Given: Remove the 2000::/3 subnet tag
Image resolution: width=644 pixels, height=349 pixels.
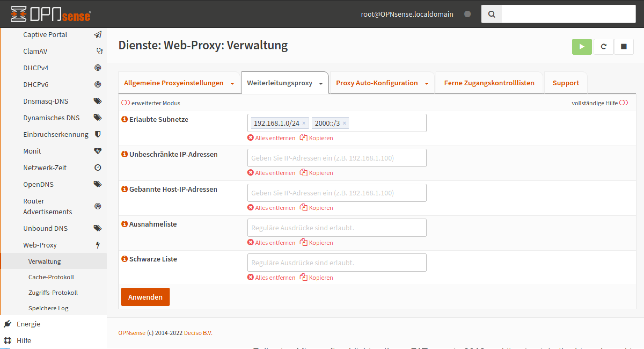Looking at the screenshot, I should [x=344, y=123].
